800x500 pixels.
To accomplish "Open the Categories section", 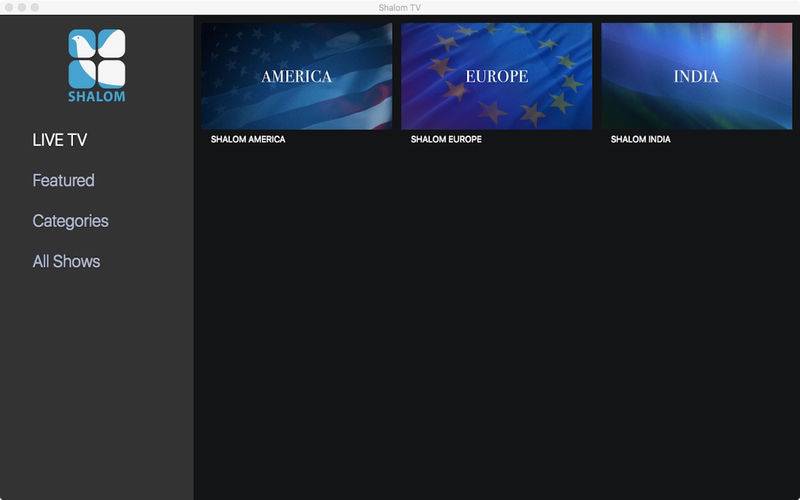I will (70, 221).
